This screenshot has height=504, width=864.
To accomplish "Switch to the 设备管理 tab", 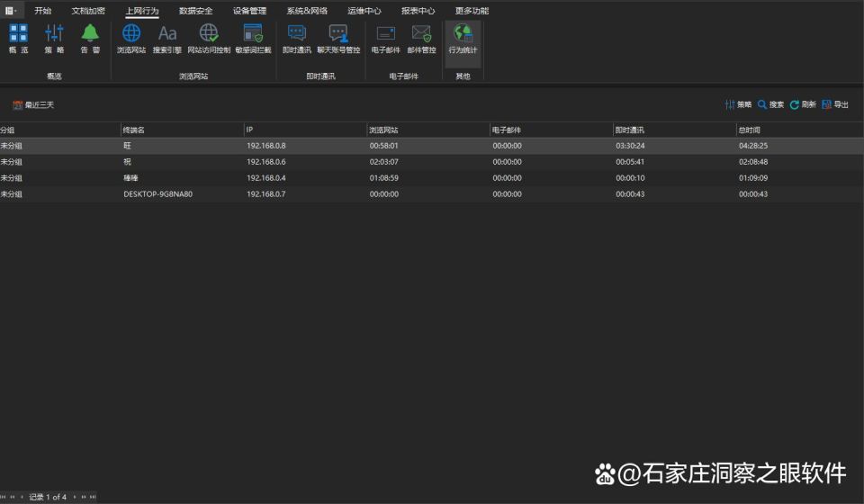I will point(249,11).
